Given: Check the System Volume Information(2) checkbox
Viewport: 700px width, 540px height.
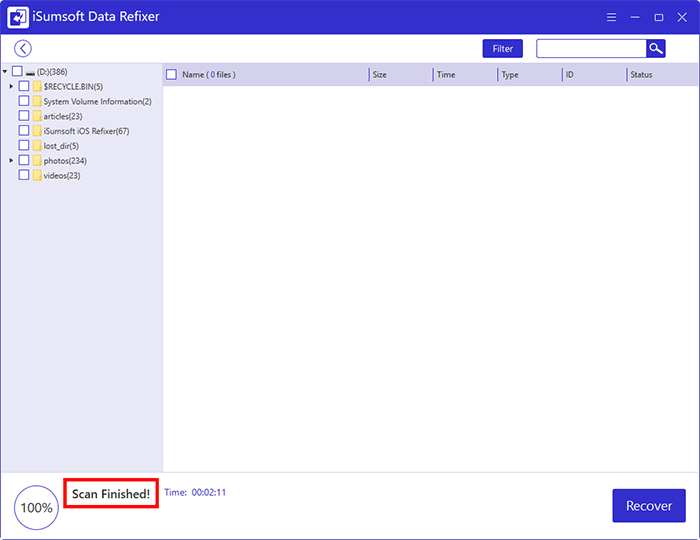Looking at the screenshot, I should 24,100.
